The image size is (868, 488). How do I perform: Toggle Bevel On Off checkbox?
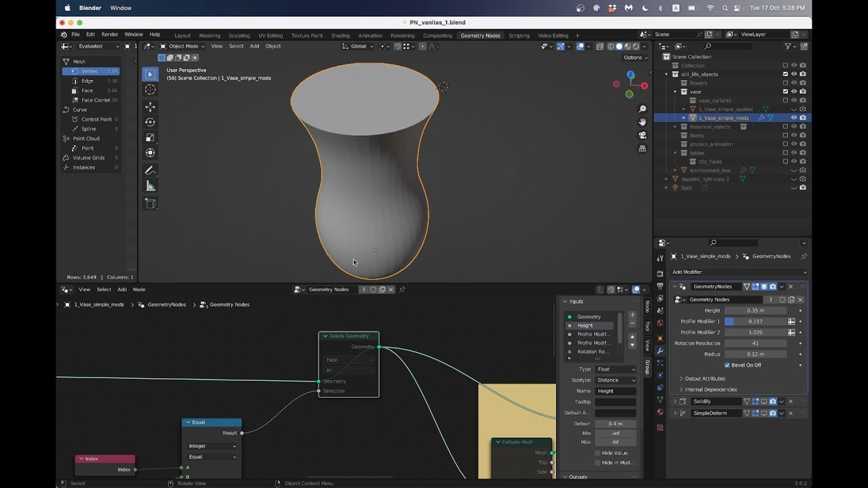pos(728,365)
